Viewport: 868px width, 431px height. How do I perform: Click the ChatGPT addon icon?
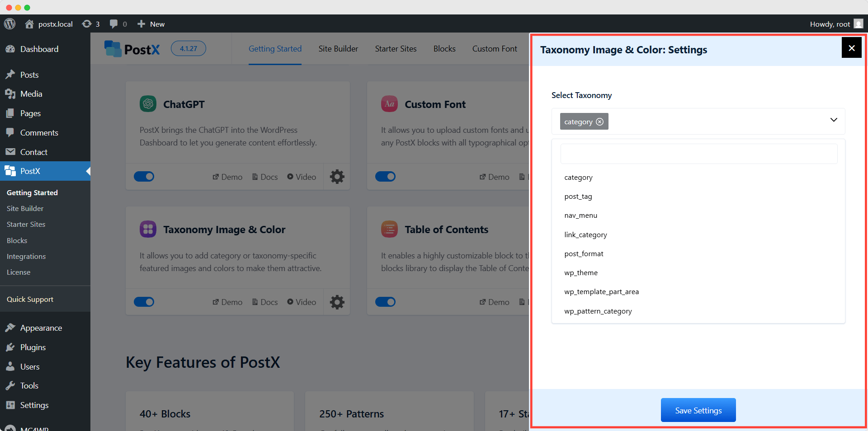pyautogui.click(x=148, y=104)
